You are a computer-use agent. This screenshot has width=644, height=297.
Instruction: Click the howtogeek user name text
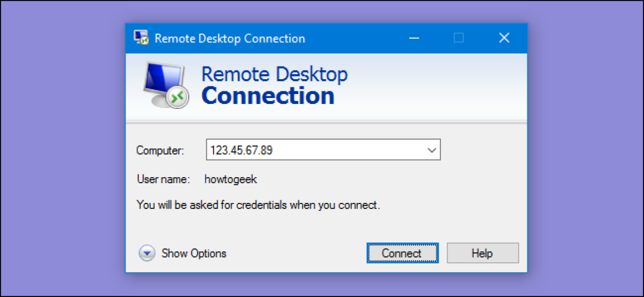pos(231,179)
